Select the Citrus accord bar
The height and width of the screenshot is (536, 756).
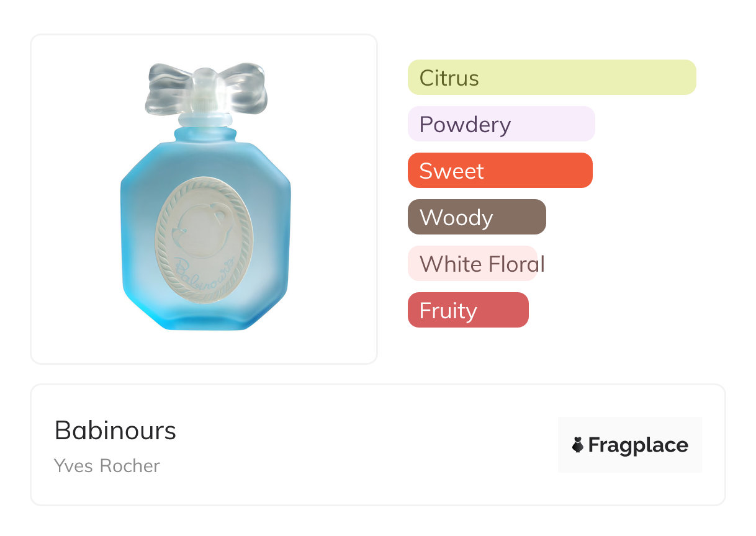click(x=551, y=78)
